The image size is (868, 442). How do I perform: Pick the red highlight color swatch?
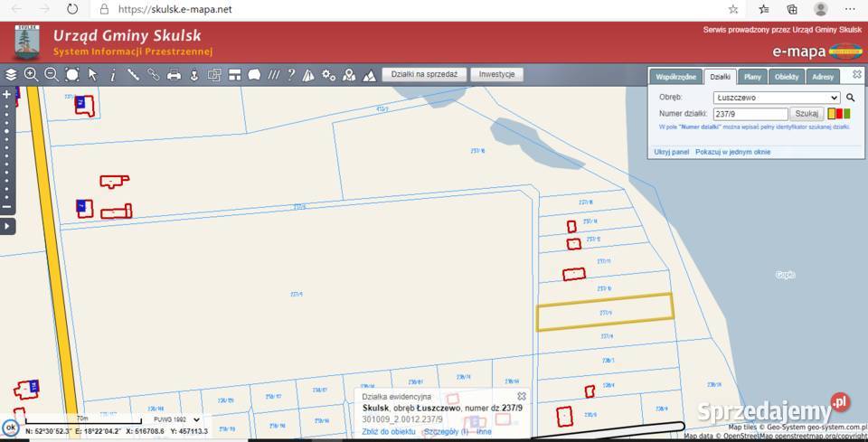pos(839,114)
